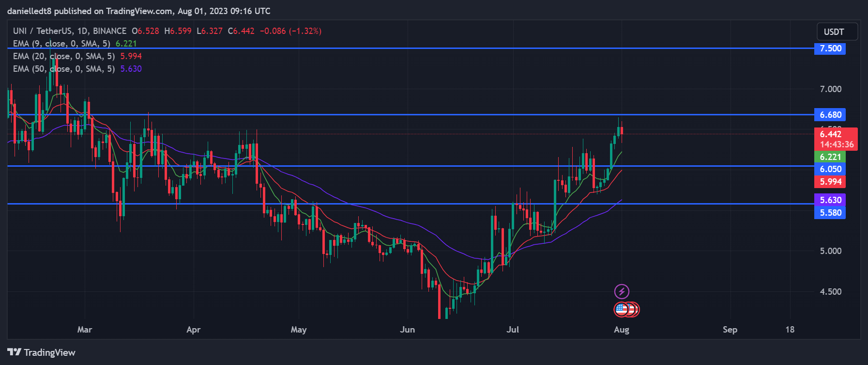The width and height of the screenshot is (868, 365).
Task: Click the 5.000 price axis label
Action: point(830,251)
